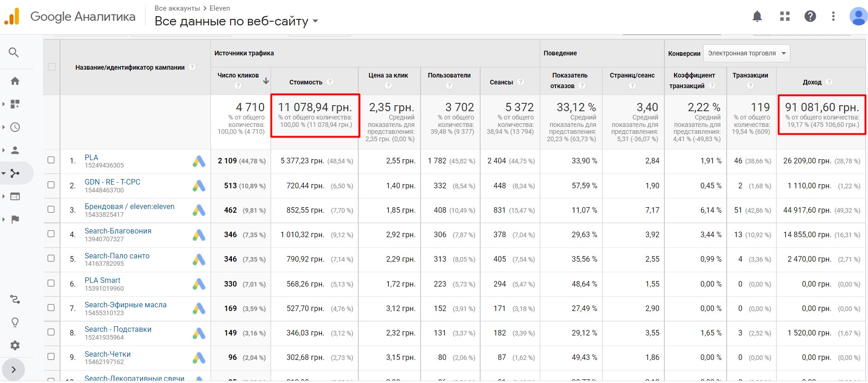Open the Search-Пало санто campaign link
Viewport: 868px width, 383px height.
click(117, 256)
